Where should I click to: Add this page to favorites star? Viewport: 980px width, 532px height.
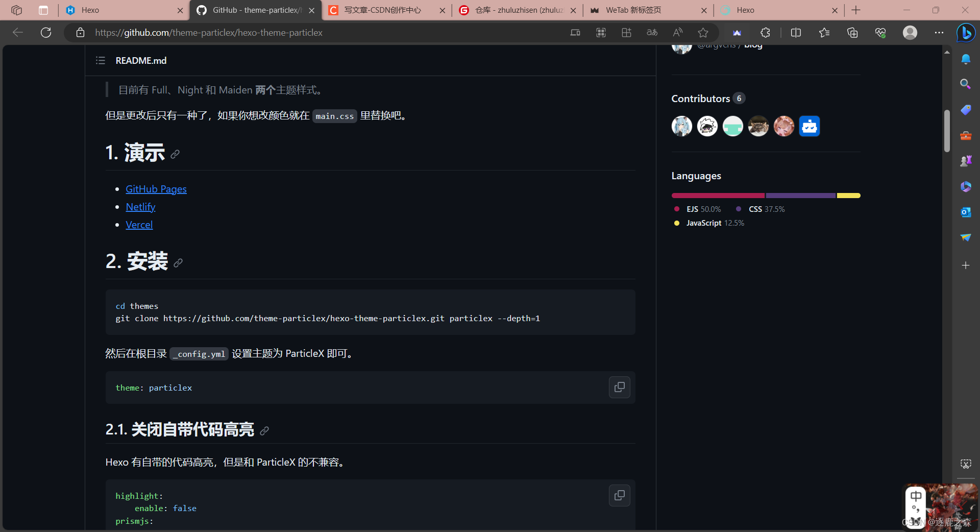[x=703, y=33]
